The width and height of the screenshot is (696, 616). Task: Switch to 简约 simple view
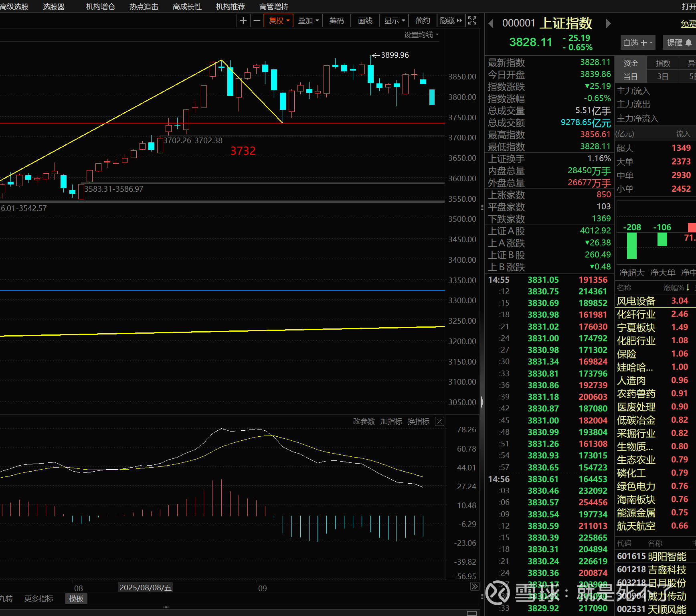(x=423, y=20)
